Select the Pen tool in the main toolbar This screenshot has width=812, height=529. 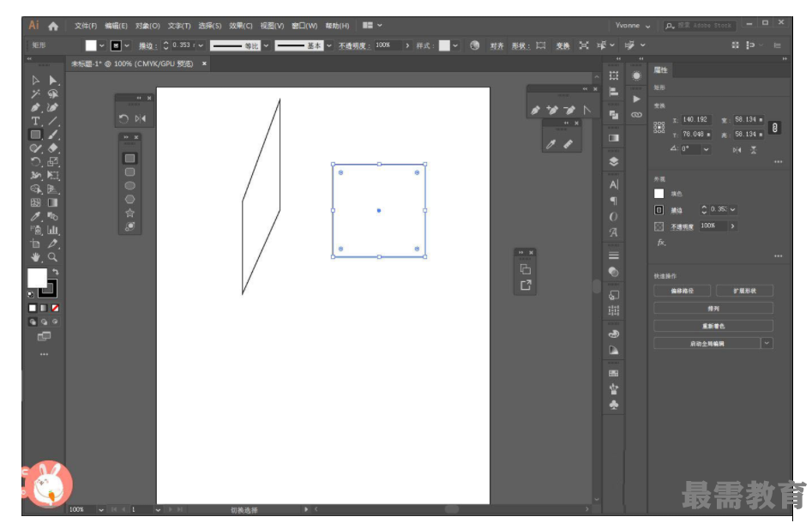[x=35, y=108]
